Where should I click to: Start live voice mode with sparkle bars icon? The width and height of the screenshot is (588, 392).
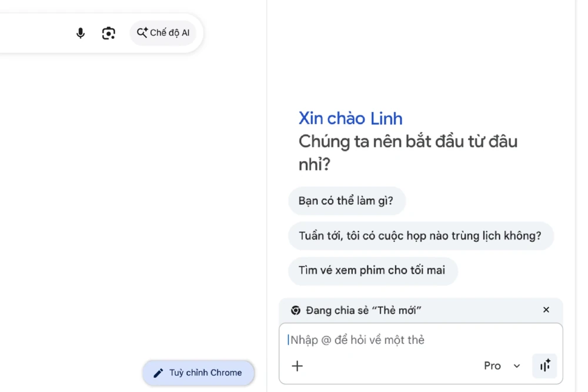click(x=544, y=366)
